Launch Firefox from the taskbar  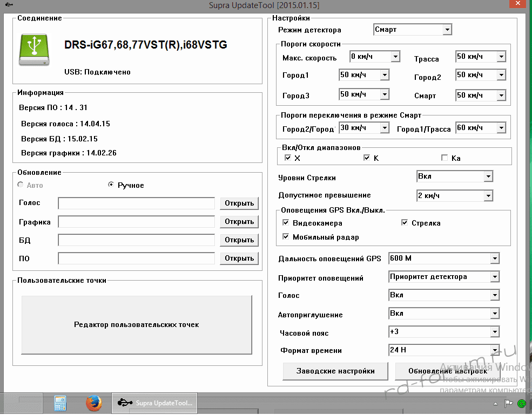[x=93, y=403]
